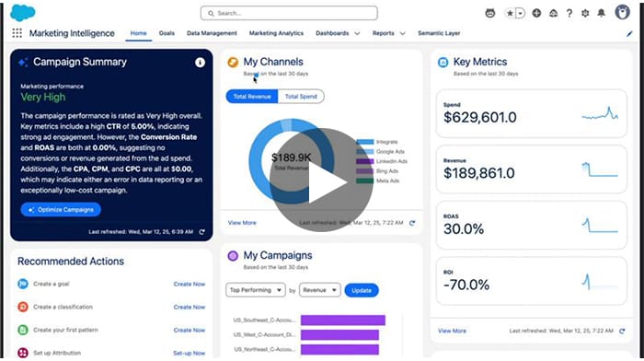Image resolution: width=644 pixels, height=361 pixels.
Task: Expand the Reports menu chevron
Action: coord(402,33)
